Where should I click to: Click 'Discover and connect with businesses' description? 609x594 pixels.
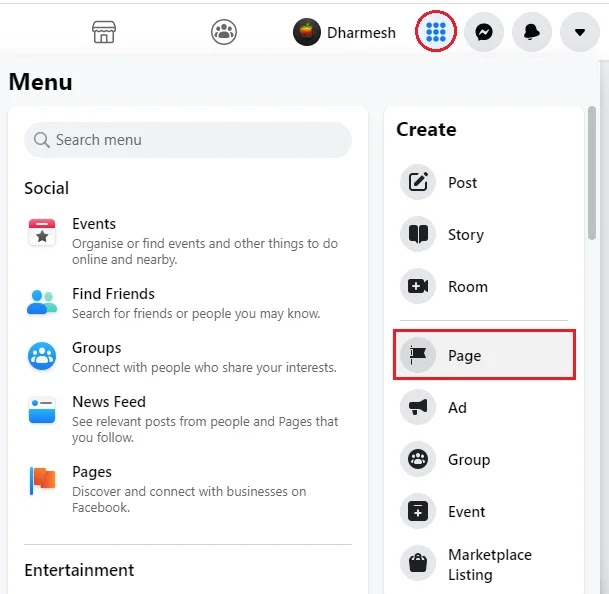point(189,499)
